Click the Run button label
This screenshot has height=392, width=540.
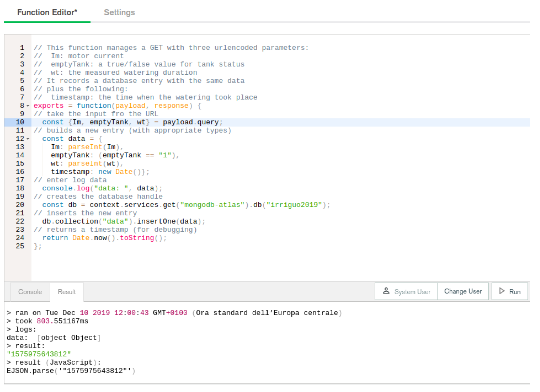point(514,292)
